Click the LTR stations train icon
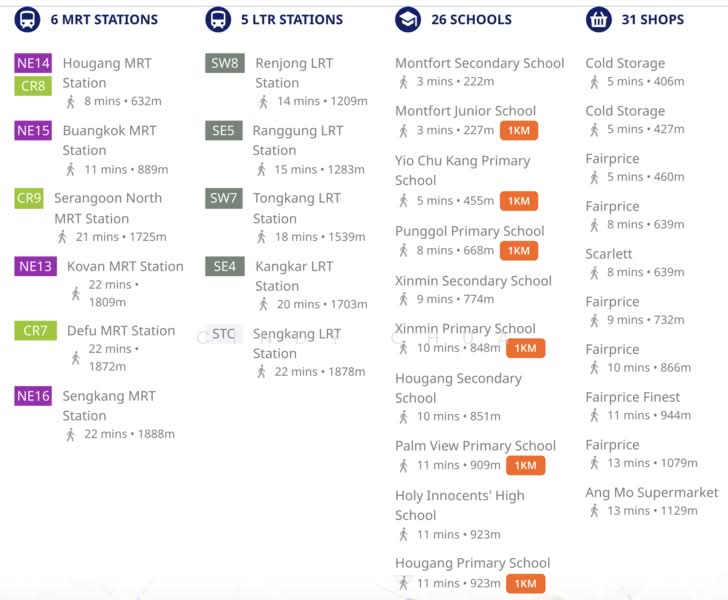Viewport: 728px width, 600px height. tap(217, 19)
